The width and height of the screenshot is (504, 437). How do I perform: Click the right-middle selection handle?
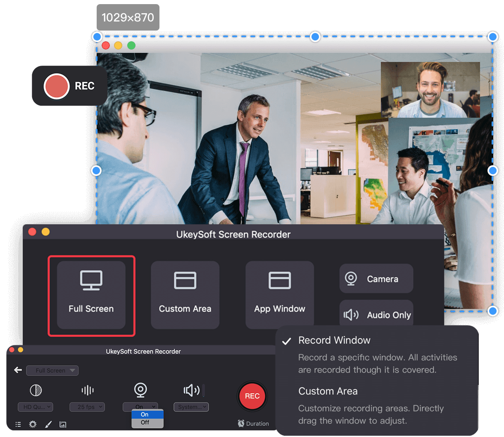(x=492, y=170)
